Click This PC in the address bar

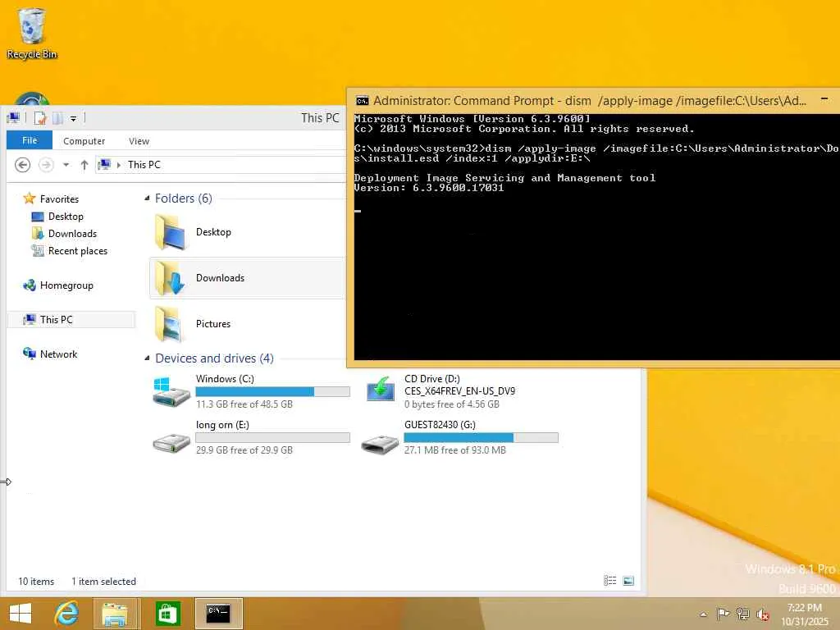pos(144,164)
